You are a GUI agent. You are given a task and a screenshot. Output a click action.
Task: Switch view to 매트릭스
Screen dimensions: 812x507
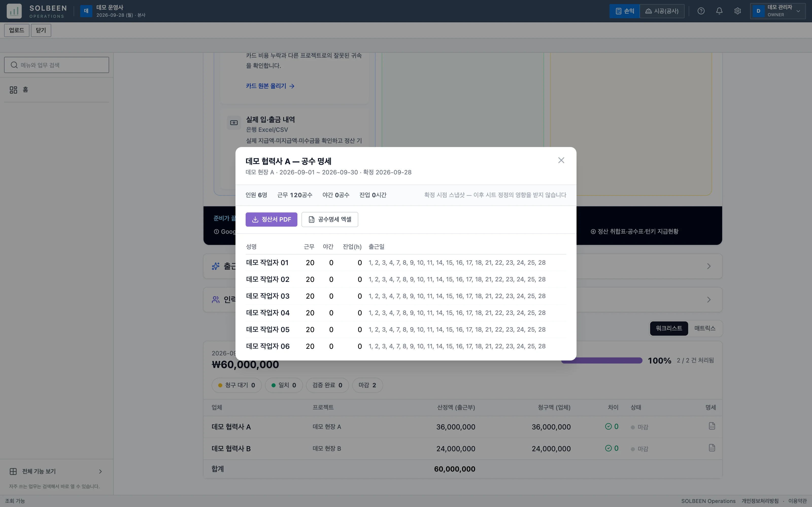tap(705, 328)
